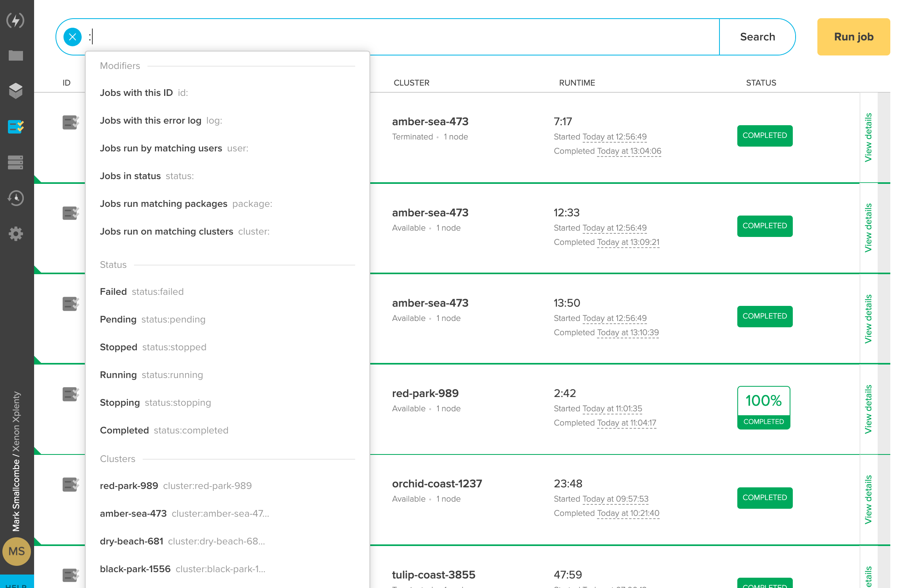Click the job icon for the orchid-coast-1237 row
903x588 pixels.
click(71, 485)
